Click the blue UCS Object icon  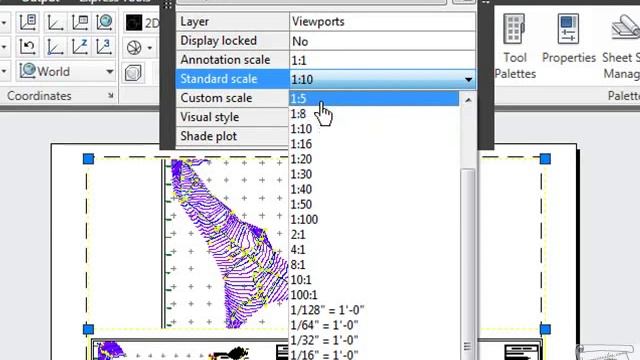click(55, 47)
